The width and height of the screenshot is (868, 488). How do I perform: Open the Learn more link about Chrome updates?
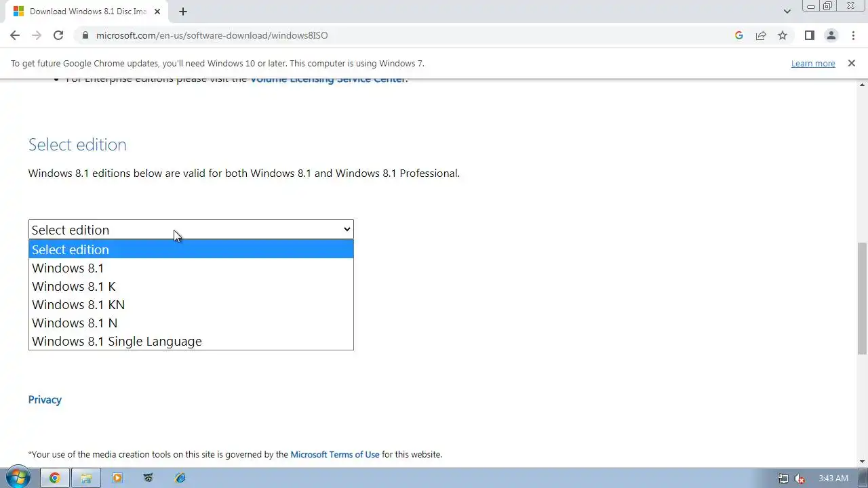(x=813, y=64)
